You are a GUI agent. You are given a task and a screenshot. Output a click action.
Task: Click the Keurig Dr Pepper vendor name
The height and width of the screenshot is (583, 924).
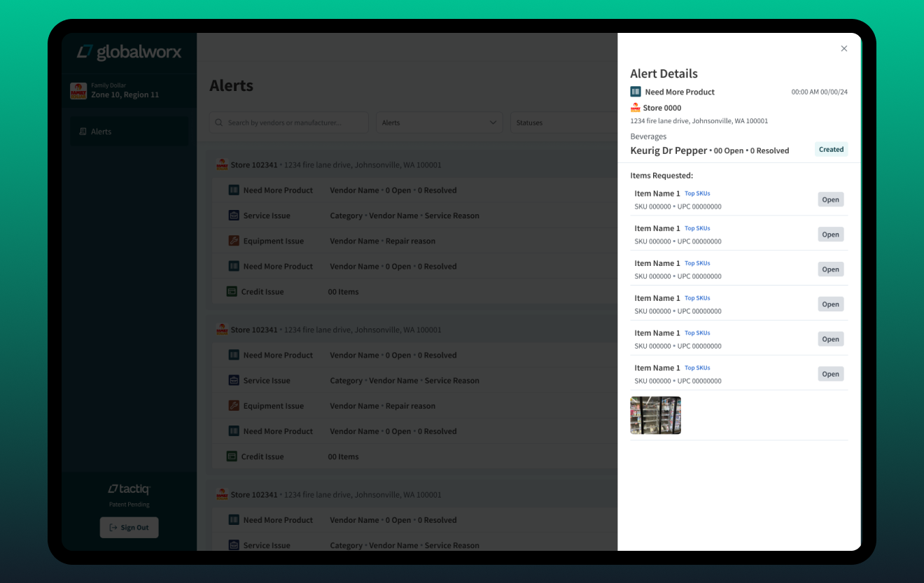(668, 150)
